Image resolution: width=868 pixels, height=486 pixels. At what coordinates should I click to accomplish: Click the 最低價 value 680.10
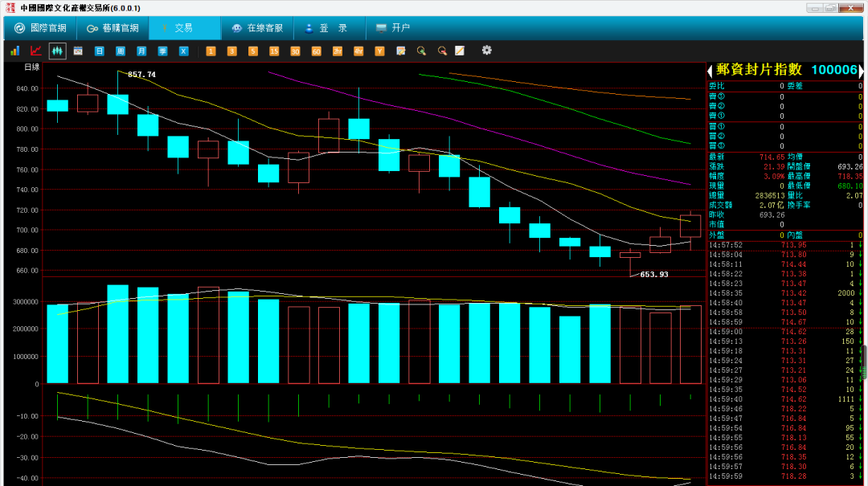[850, 186]
